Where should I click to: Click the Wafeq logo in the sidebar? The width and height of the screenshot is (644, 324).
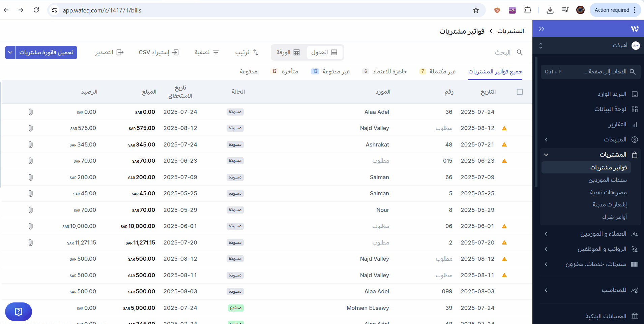(635, 29)
